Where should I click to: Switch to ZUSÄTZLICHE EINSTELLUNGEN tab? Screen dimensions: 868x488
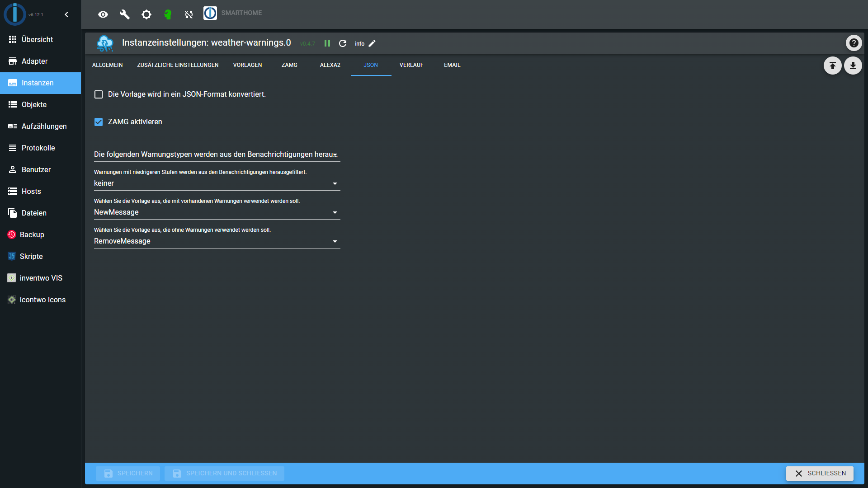[178, 65]
